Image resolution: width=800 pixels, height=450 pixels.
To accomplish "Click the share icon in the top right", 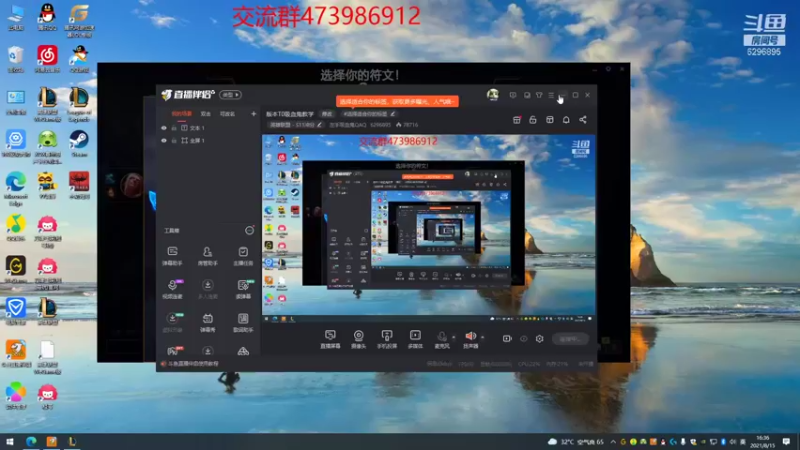I will [583, 119].
